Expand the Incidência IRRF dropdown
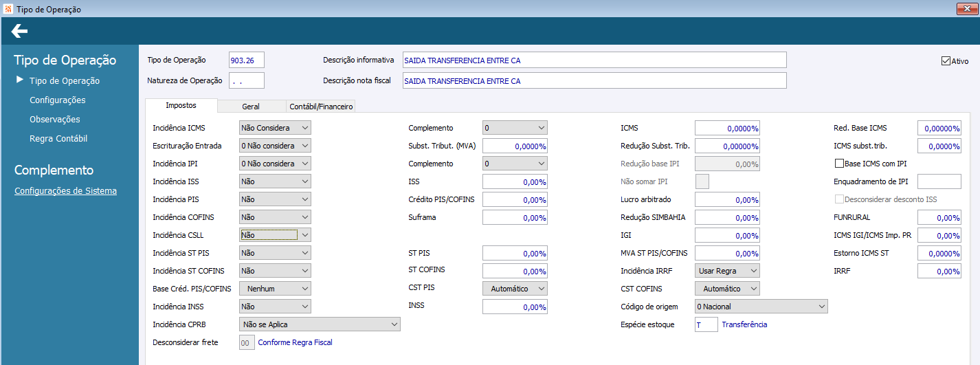The image size is (980, 365). tap(726, 271)
